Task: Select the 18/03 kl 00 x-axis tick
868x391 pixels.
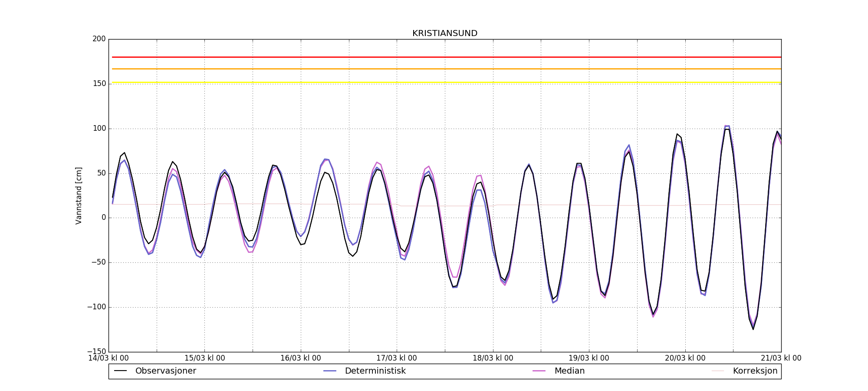Action: pos(493,358)
